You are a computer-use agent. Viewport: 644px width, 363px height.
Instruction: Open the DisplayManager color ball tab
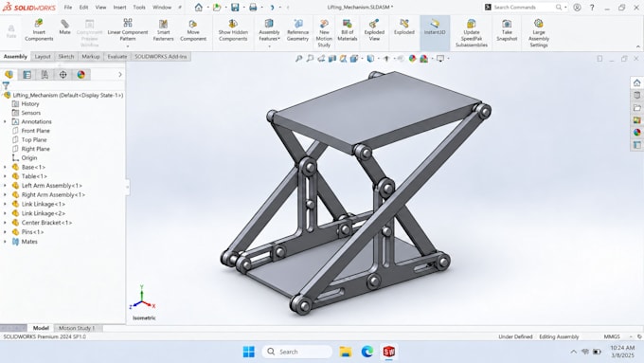click(80, 75)
